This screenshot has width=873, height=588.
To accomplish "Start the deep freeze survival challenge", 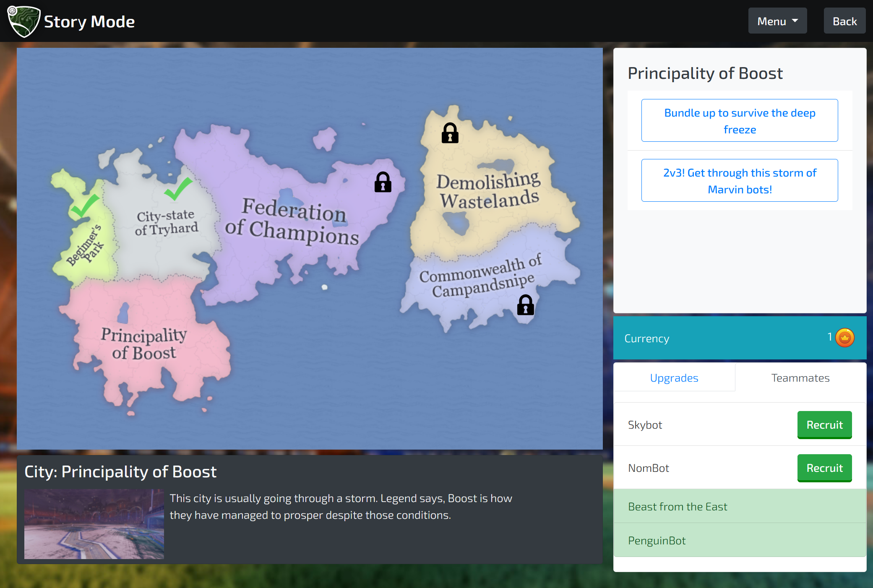I will click(739, 121).
